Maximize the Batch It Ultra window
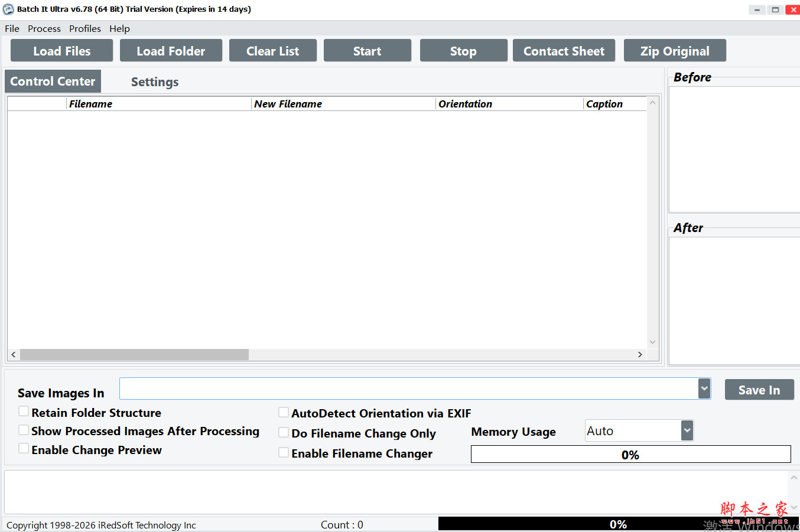Image resolution: width=800 pixels, height=532 pixels. tap(775, 9)
